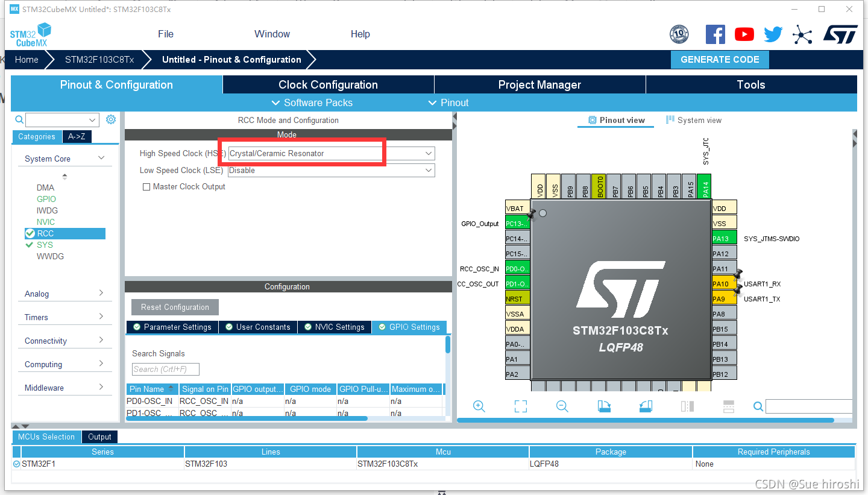Open the categories settings gear icon
The width and height of the screenshot is (868, 495).
coord(111,119)
